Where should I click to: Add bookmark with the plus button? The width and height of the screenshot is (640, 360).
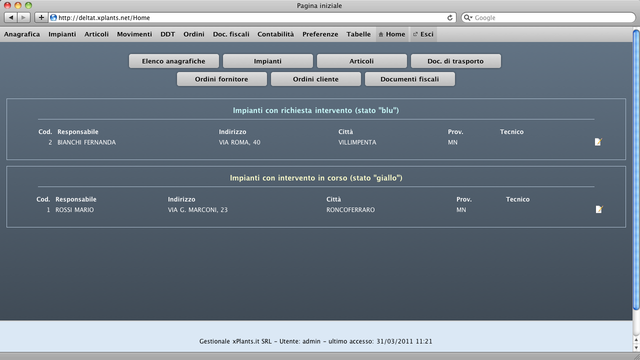[x=41, y=18]
